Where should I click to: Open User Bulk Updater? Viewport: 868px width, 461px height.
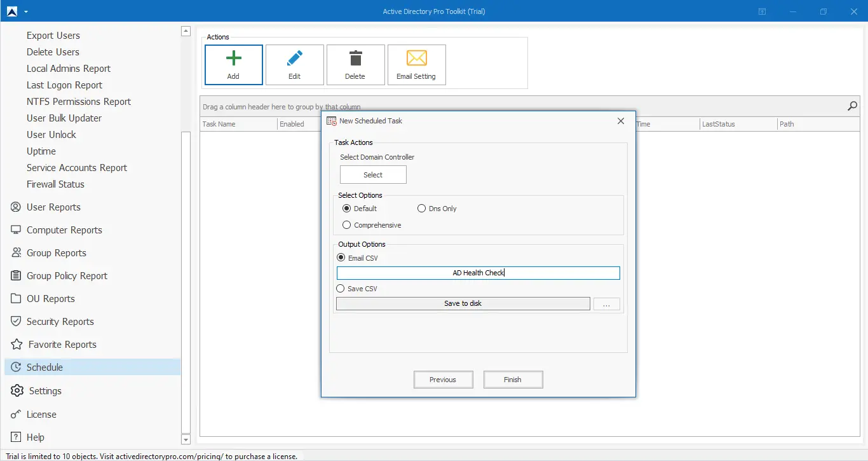[x=64, y=118]
